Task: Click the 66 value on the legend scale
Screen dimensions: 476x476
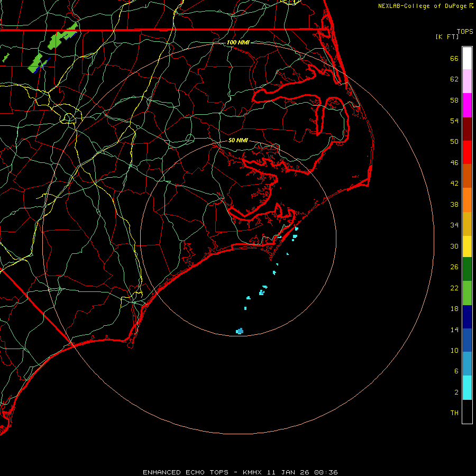Action: (x=454, y=59)
